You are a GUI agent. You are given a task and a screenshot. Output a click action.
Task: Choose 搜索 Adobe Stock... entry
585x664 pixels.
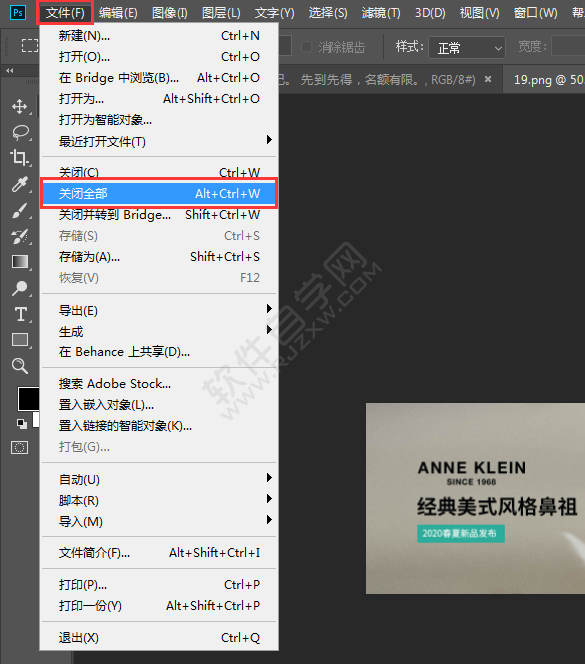click(159, 384)
